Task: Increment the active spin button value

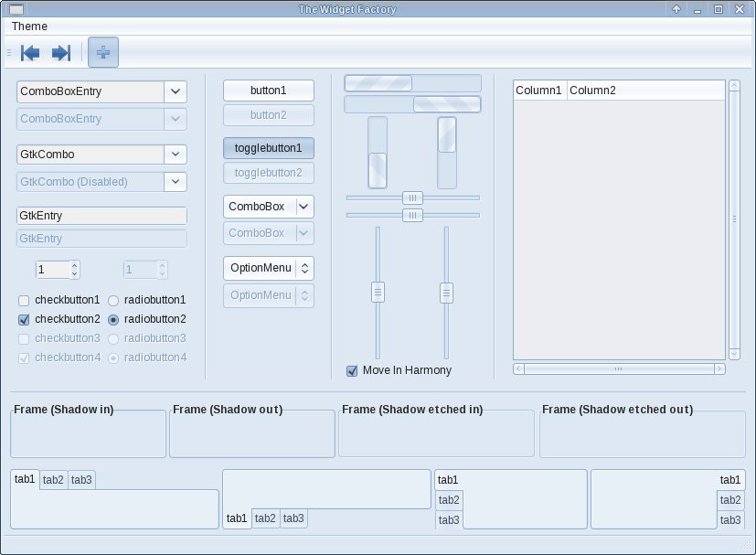Action: (x=74, y=265)
